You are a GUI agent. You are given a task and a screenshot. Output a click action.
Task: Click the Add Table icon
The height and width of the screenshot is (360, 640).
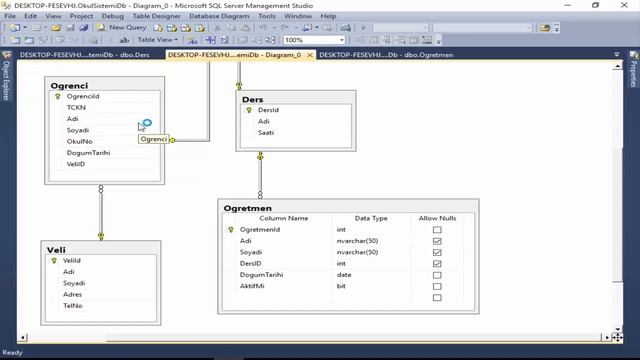[29, 40]
